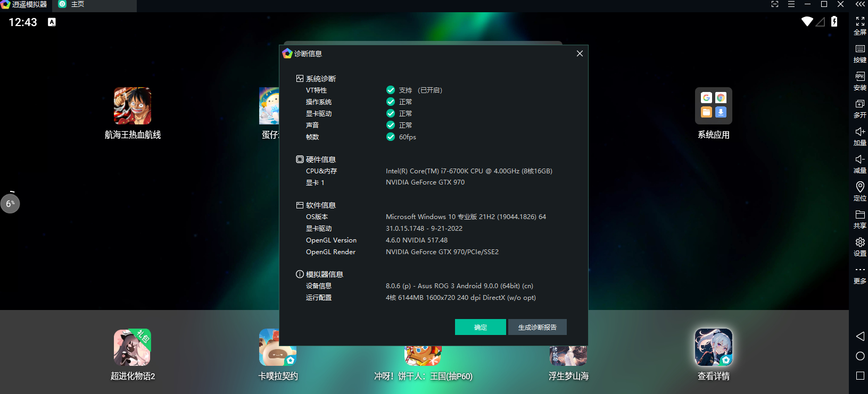The height and width of the screenshot is (394, 868).
Task: Switch to the 主页 tab
Action: [x=95, y=5]
